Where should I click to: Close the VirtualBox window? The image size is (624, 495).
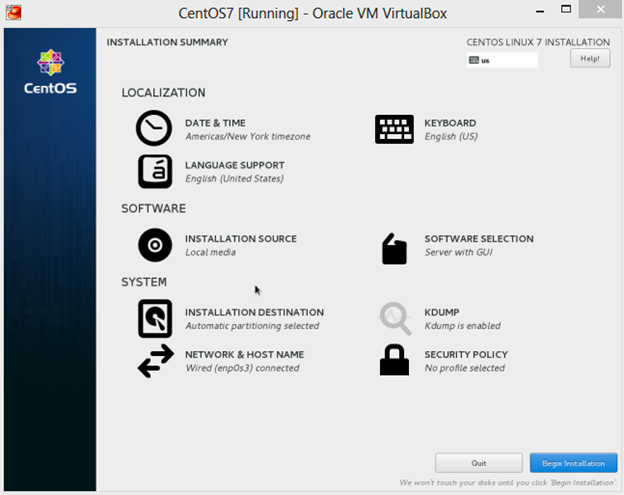[601, 9]
